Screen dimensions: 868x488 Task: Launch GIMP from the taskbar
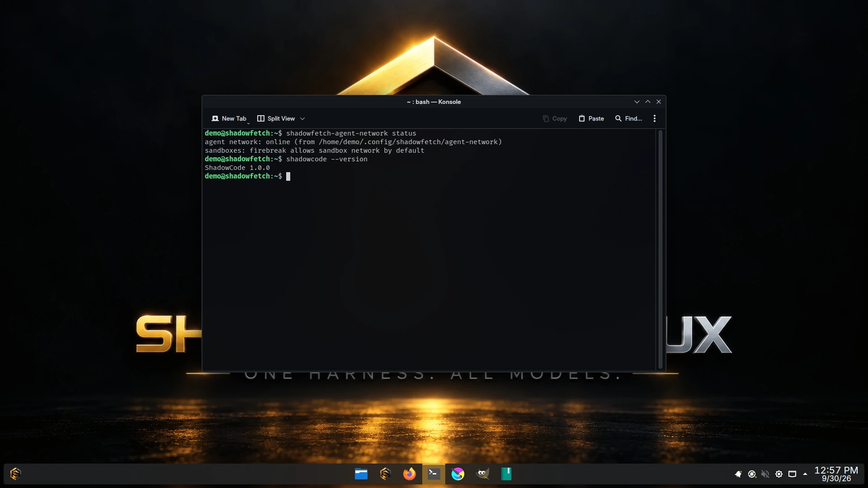tap(482, 474)
